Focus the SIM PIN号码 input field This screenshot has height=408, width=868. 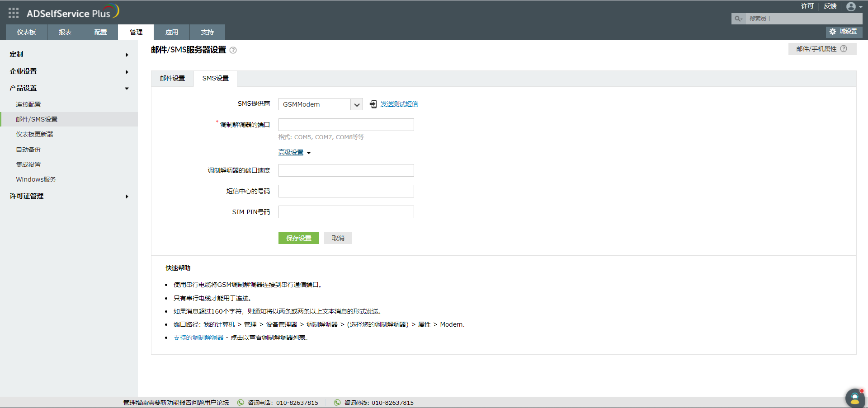point(346,212)
